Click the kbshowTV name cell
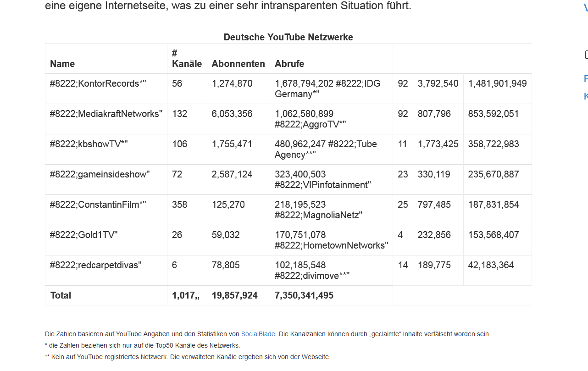This screenshot has height=371, width=588. 89,144
